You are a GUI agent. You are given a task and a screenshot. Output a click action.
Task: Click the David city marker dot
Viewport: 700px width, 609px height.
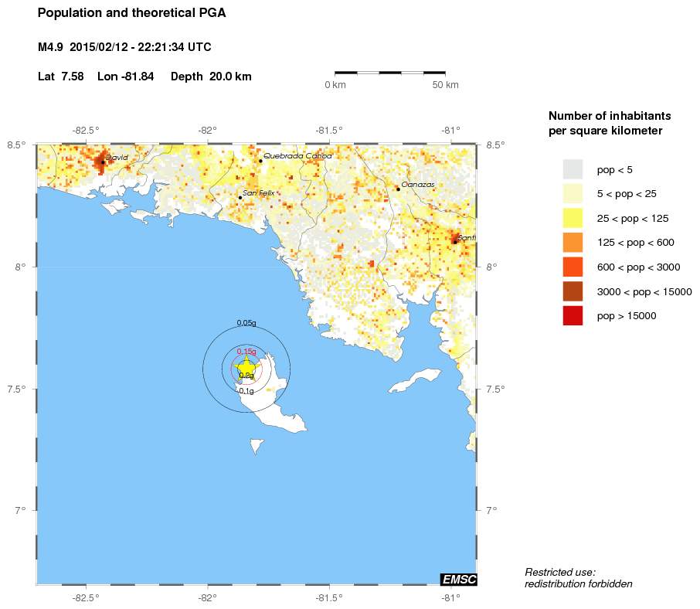103,162
